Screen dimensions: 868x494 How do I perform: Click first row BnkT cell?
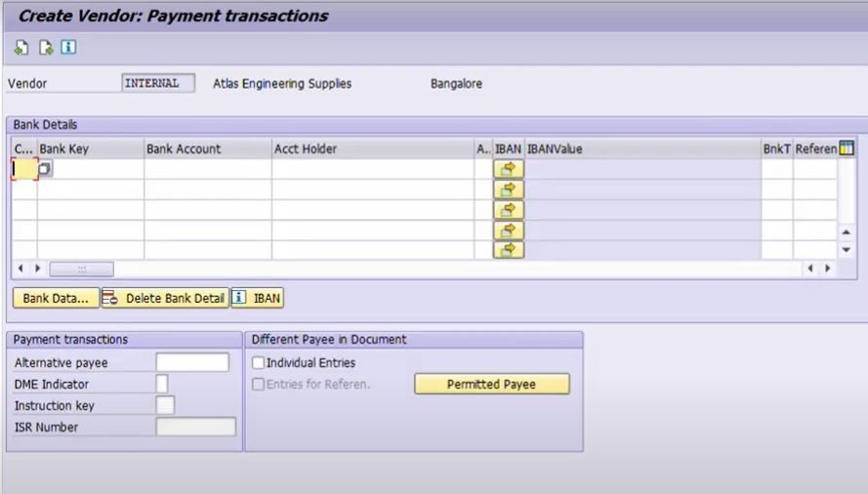777,169
